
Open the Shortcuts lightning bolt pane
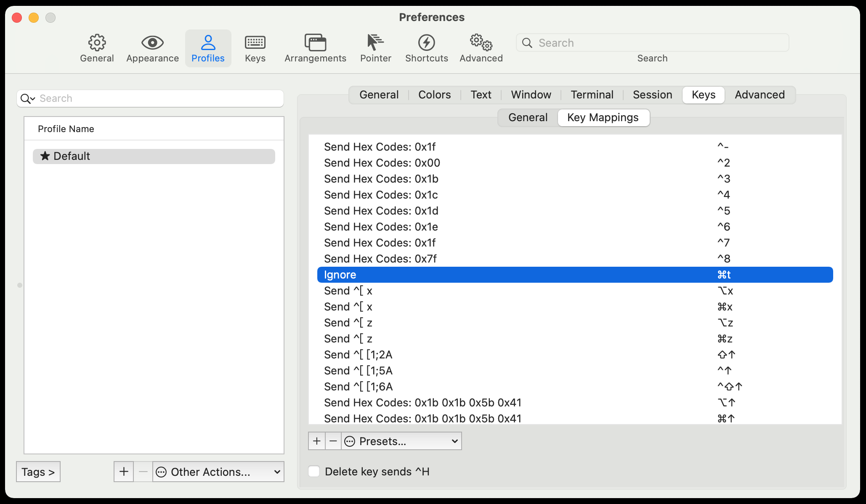click(x=426, y=48)
